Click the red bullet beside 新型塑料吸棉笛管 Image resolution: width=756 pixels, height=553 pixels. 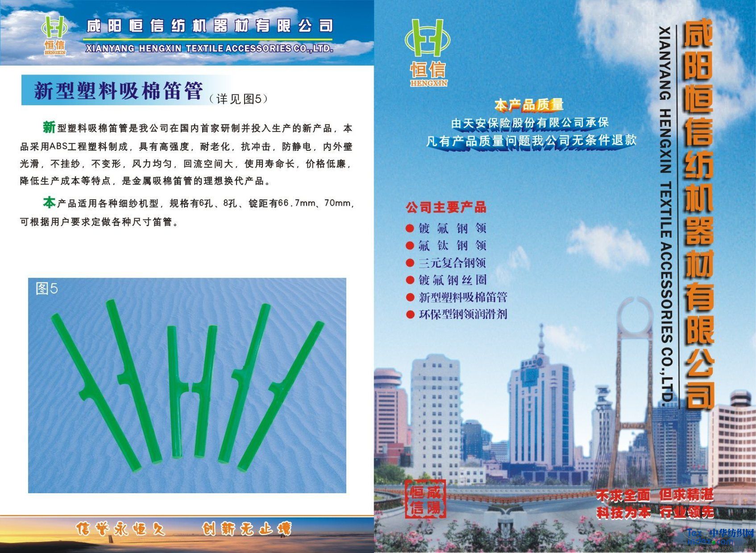(410, 297)
